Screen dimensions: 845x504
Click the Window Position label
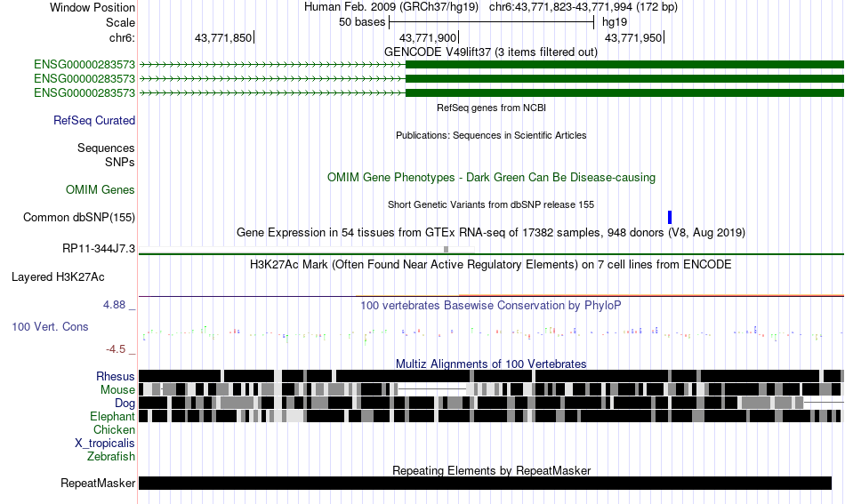point(93,7)
